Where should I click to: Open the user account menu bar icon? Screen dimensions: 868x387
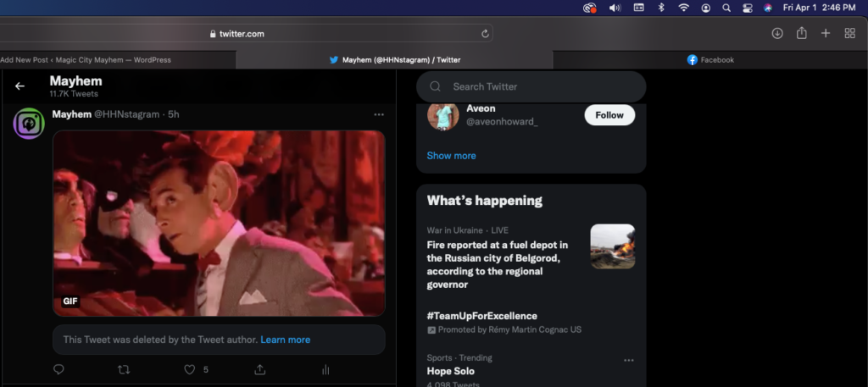(706, 8)
